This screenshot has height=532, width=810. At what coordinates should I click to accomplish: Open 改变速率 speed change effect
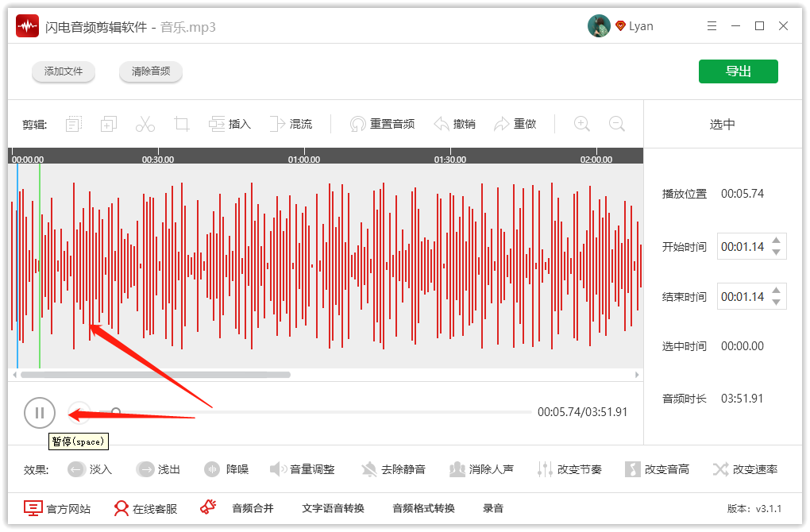click(745, 469)
